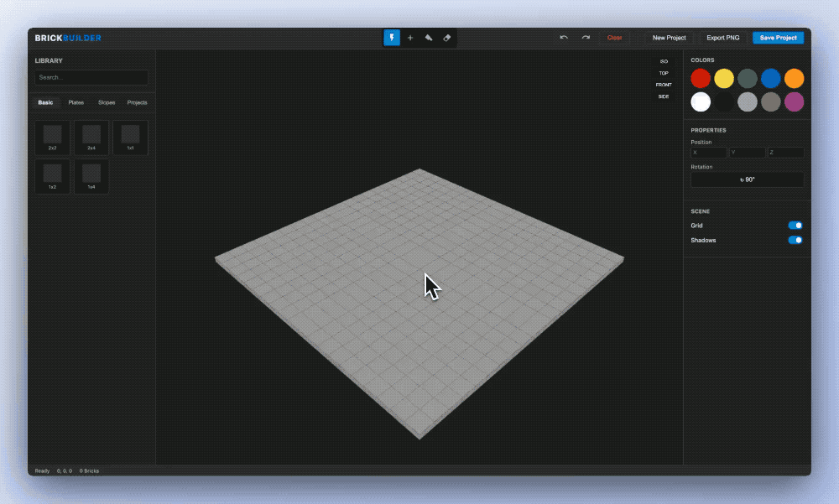Switch to the Plates tab
Viewport: 839px width, 504px height.
pyautogui.click(x=76, y=102)
